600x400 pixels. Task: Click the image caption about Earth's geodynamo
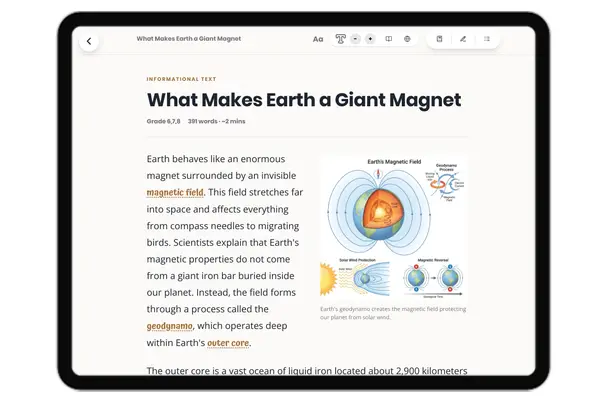tap(393, 313)
